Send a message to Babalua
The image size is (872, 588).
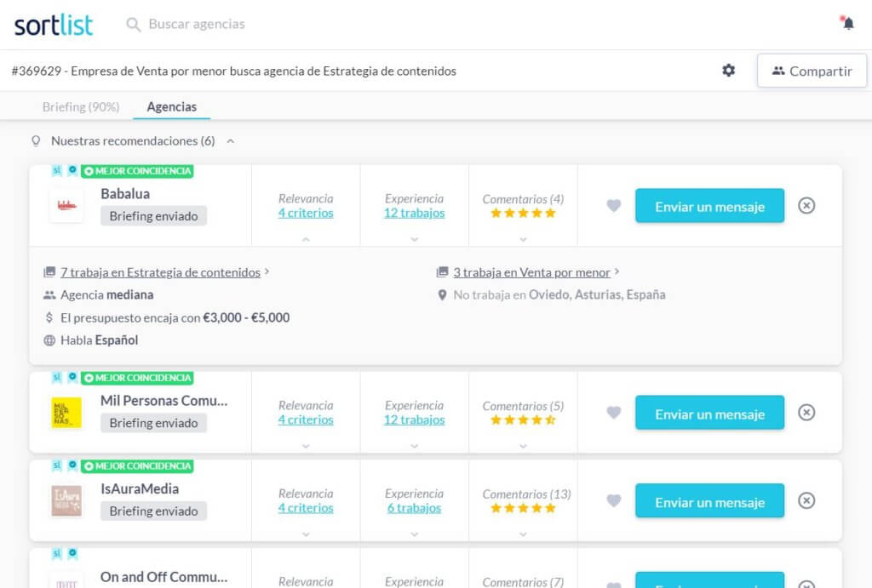(709, 206)
